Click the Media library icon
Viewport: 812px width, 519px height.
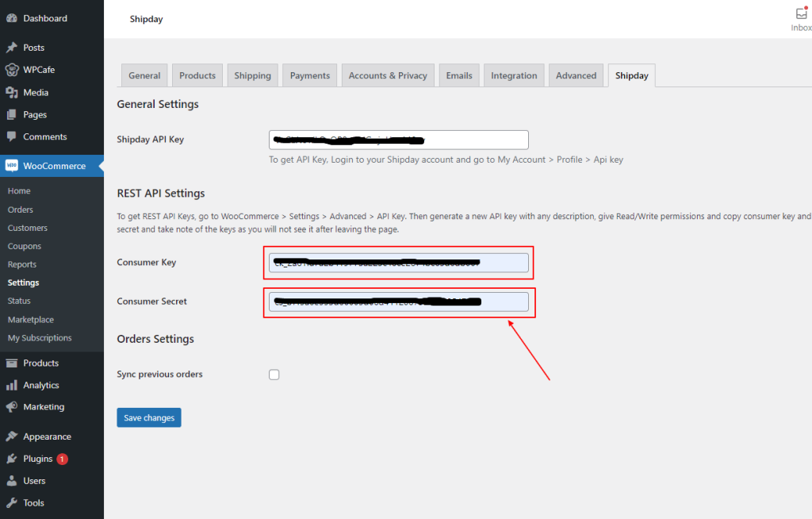point(11,92)
